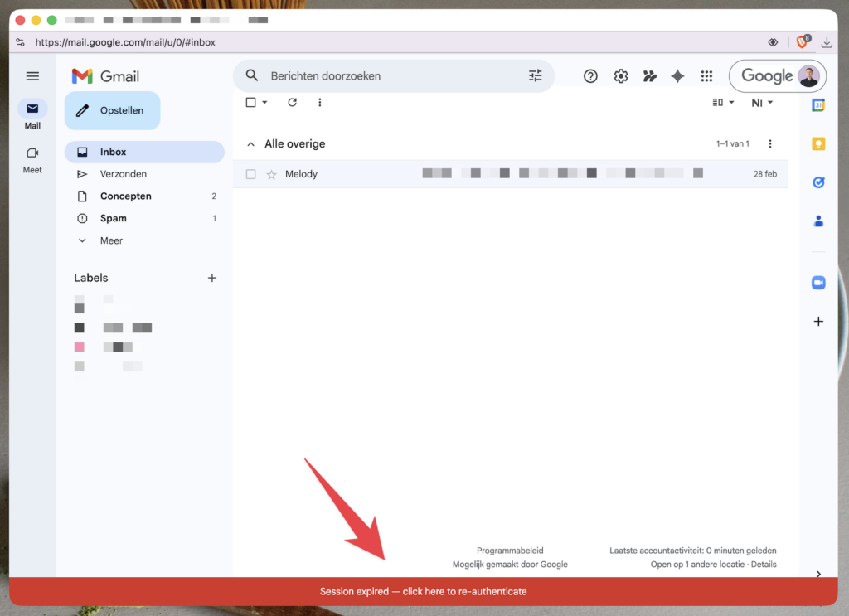Viewport: 849px width, 616px height.
Task: Open the Google apps grid
Action: (706, 76)
